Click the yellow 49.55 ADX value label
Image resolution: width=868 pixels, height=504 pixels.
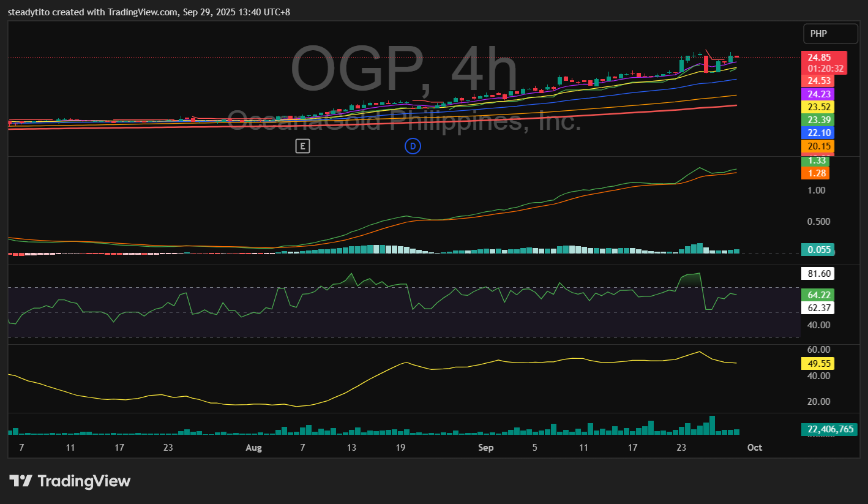click(817, 364)
